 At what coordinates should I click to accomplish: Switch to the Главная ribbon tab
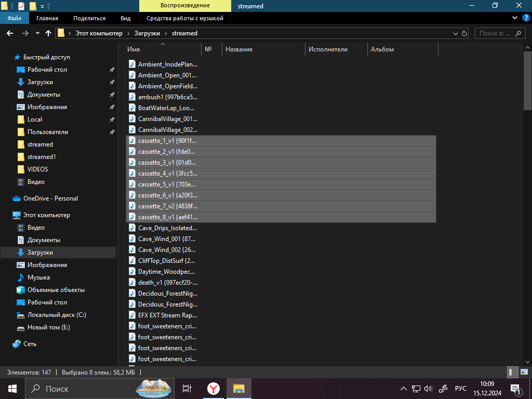(x=47, y=18)
